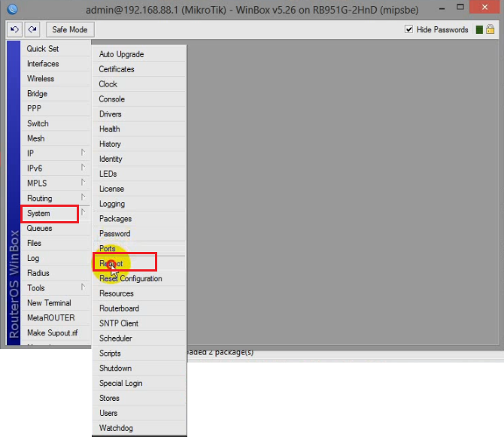
Task: Enable Safe Mode button
Action: pyautogui.click(x=70, y=29)
